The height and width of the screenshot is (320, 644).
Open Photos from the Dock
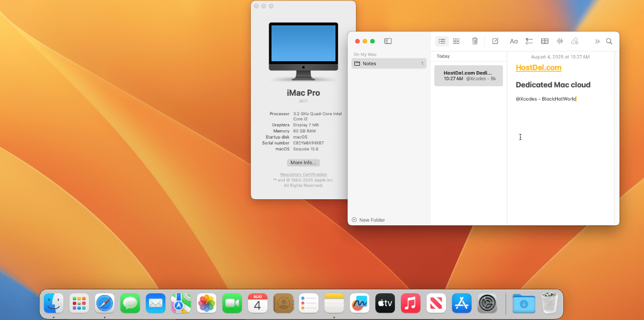click(206, 303)
